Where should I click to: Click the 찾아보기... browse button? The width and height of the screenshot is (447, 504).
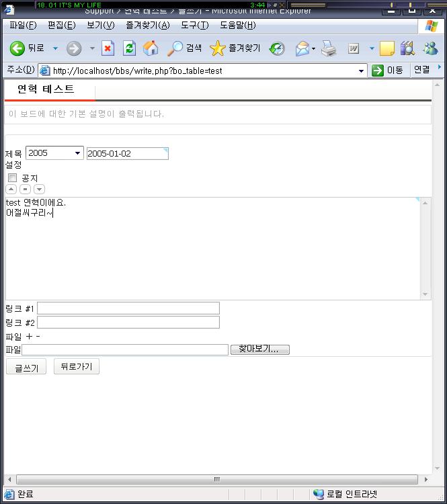(260, 349)
